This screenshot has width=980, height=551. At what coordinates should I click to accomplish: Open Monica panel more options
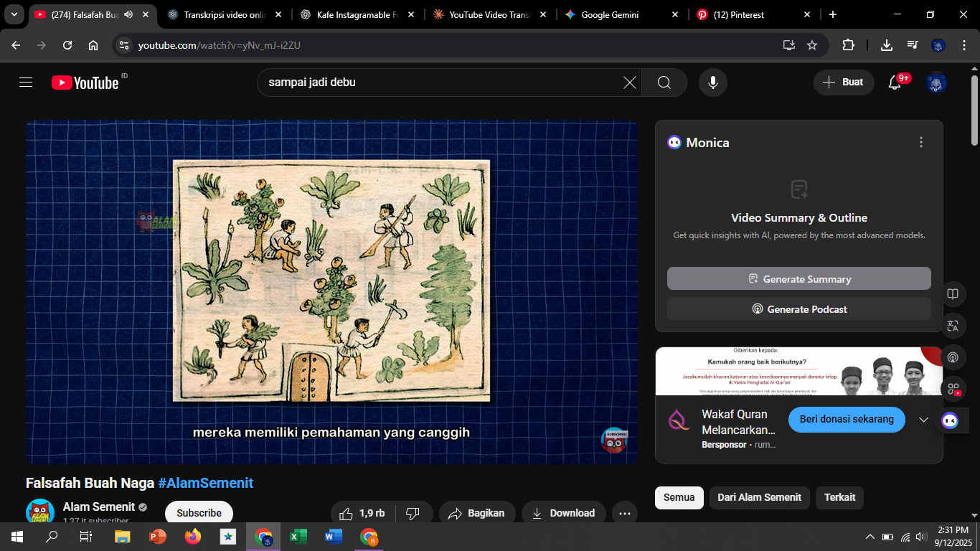[921, 143]
